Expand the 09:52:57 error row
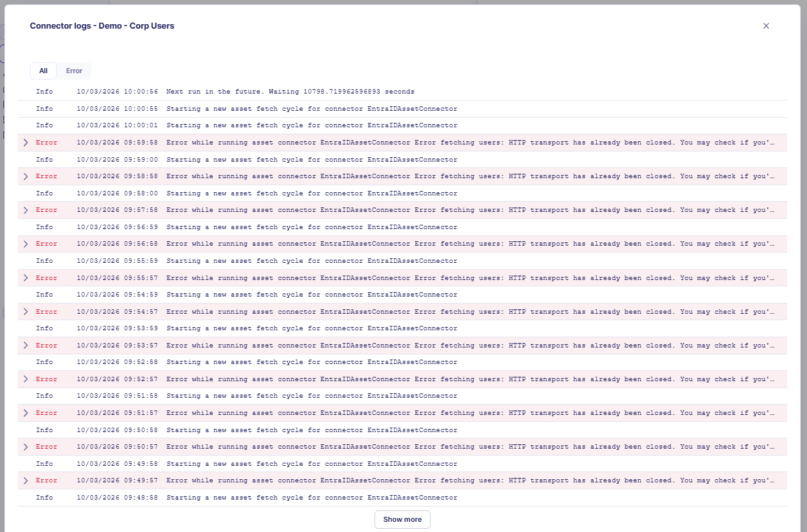This screenshot has width=807, height=532. pyautogui.click(x=25, y=379)
